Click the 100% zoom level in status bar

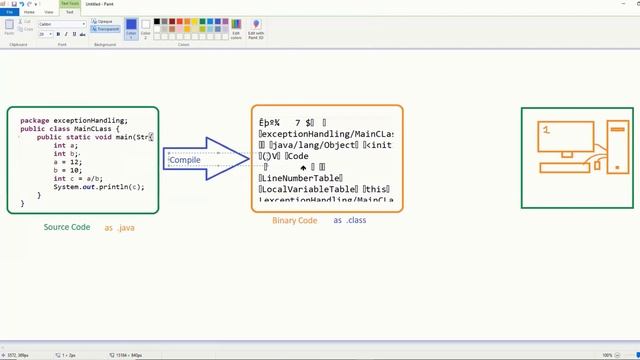click(x=607, y=355)
